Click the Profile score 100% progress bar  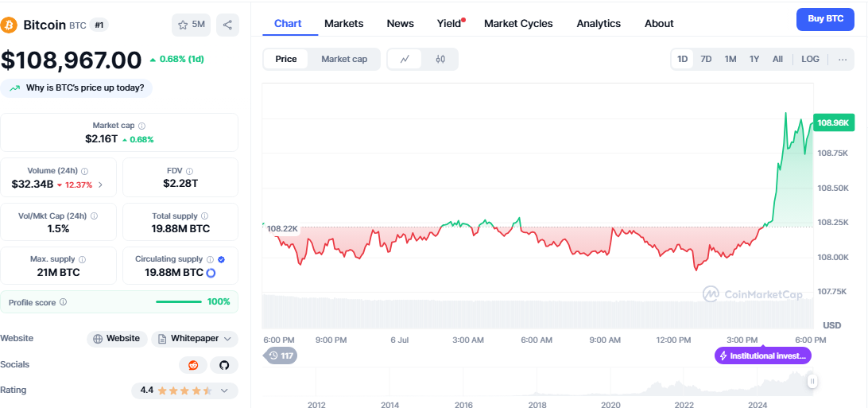[x=179, y=301]
